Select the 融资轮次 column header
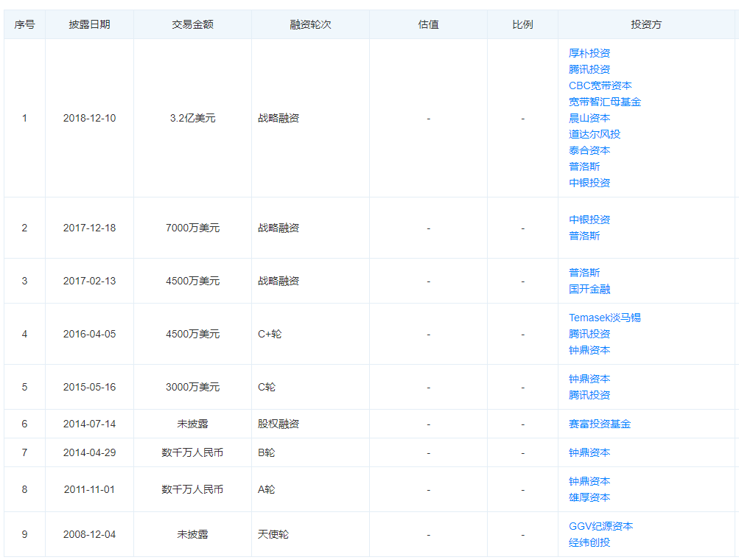 (x=311, y=24)
